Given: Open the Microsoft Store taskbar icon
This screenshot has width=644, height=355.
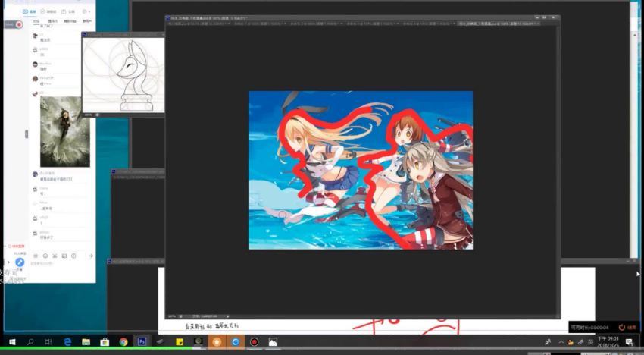Looking at the screenshot, I should click(105, 342).
